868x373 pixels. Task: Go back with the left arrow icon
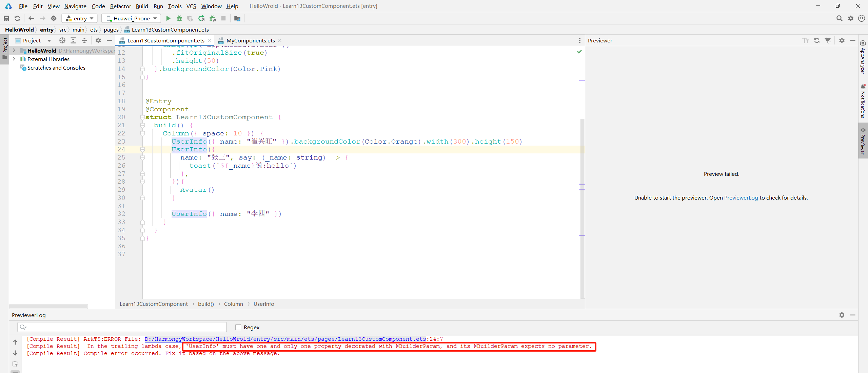point(32,18)
